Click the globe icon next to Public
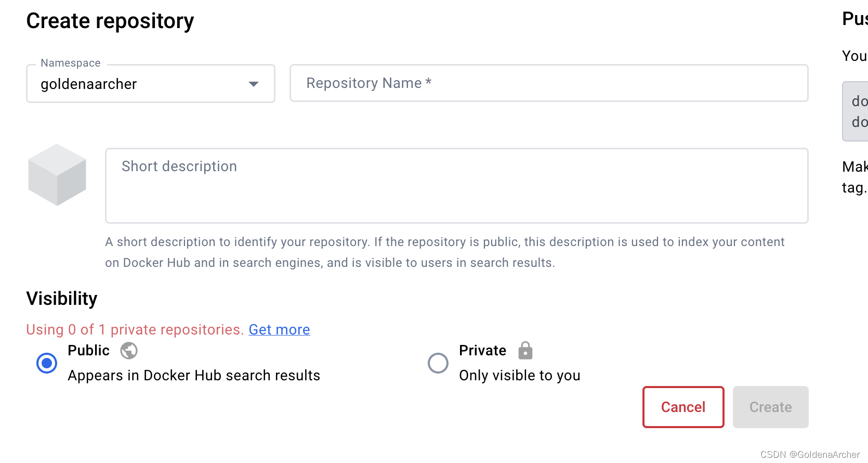Screen dimensions: 868x463 [x=129, y=351]
